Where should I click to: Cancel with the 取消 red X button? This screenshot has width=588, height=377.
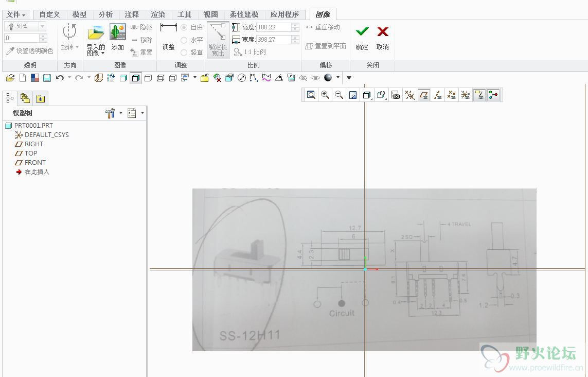(x=383, y=38)
